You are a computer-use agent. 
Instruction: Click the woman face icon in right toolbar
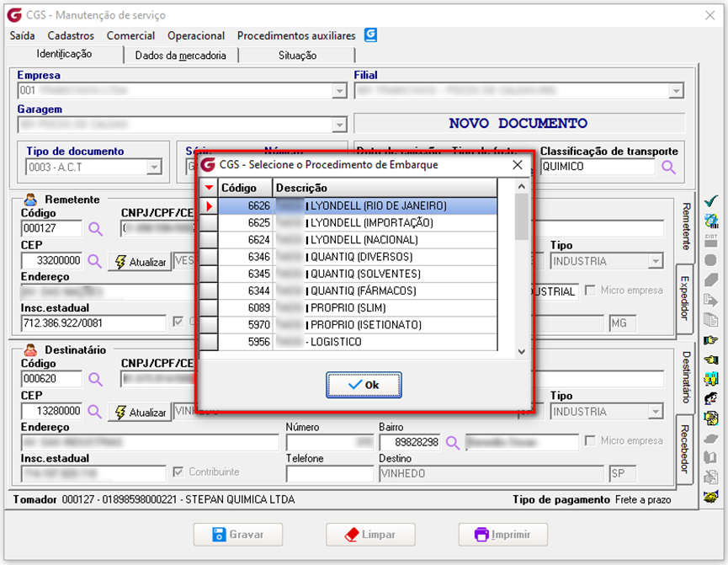[711, 398]
